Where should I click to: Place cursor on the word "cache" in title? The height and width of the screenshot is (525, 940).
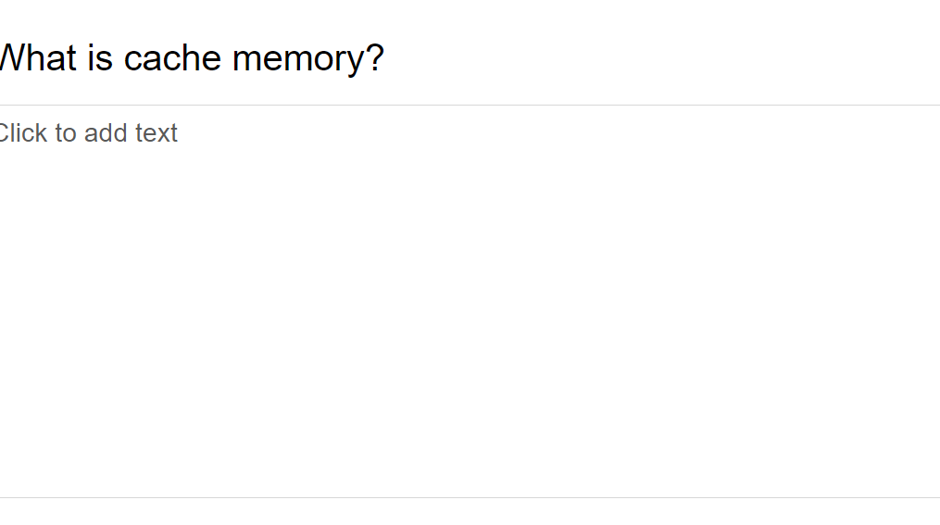click(x=173, y=59)
